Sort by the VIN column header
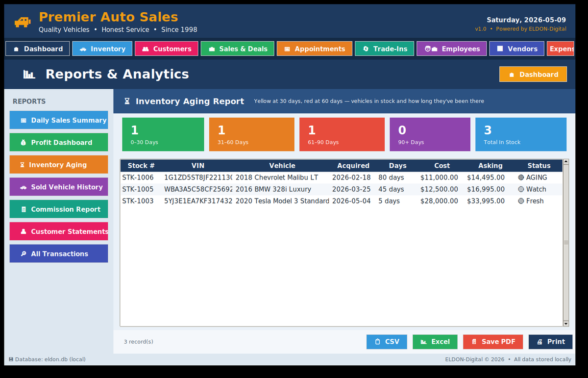Viewport: 588px width, 378px height. point(198,166)
